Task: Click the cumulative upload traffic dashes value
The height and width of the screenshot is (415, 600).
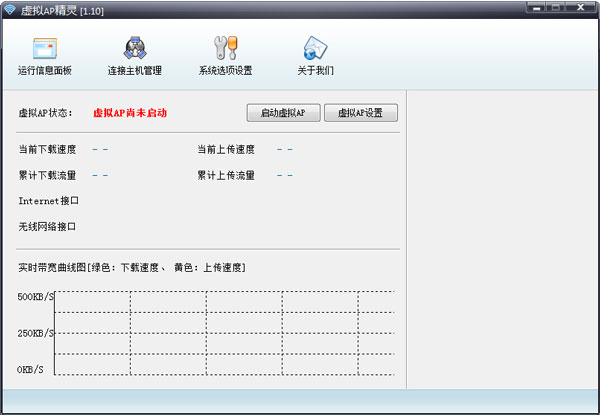Action: [285, 175]
